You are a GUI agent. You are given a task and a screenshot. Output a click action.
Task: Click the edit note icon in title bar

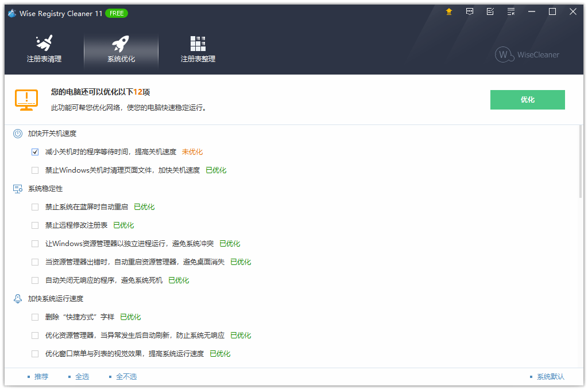[x=490, y=12]
